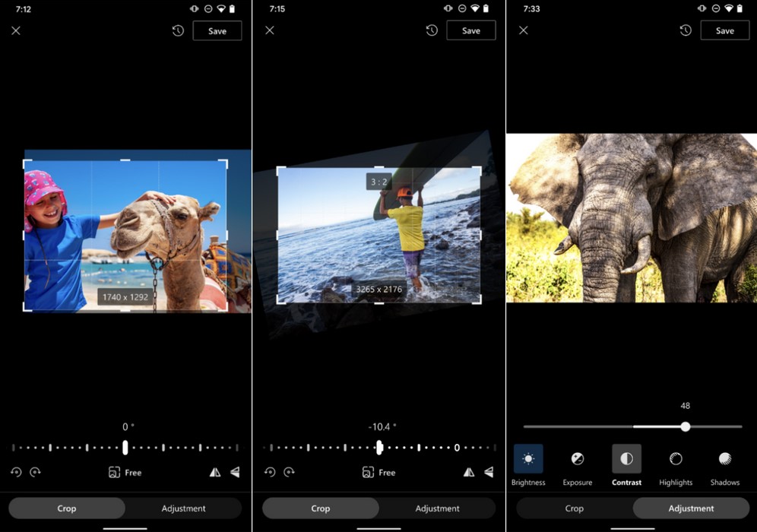Flip the surfer photo vertically
This screenshot has height=532, width=757.
pyautogui.click(x=489, y=472)
